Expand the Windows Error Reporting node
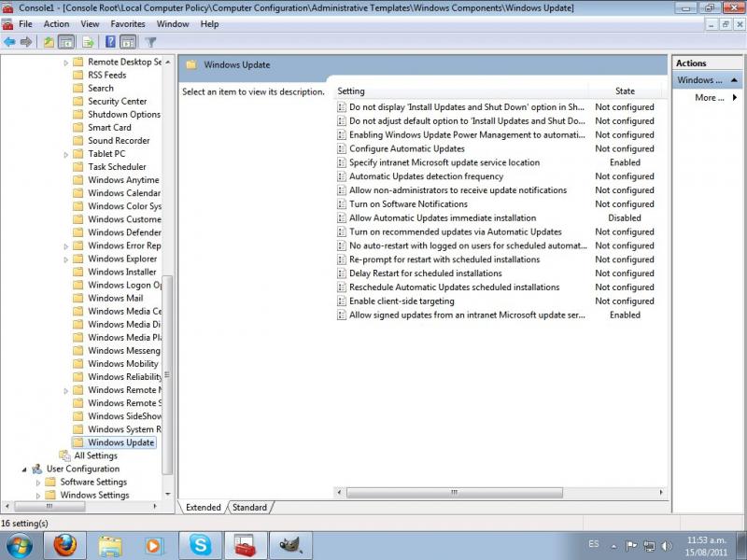The image size is (747, 560). click(65, 246)
